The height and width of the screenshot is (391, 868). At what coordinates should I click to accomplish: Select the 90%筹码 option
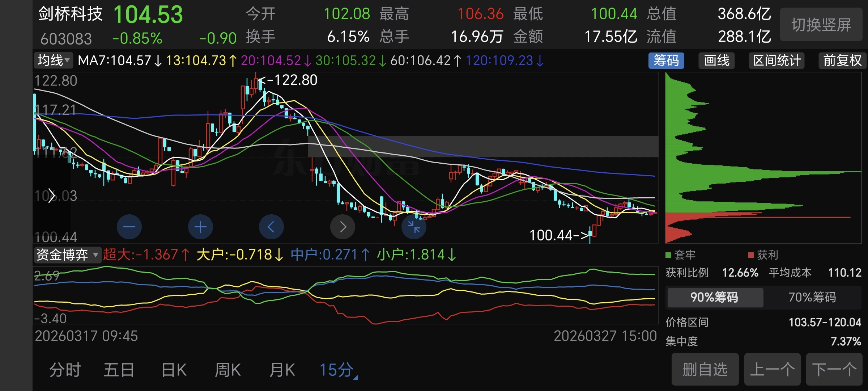[x=715, y=297]
